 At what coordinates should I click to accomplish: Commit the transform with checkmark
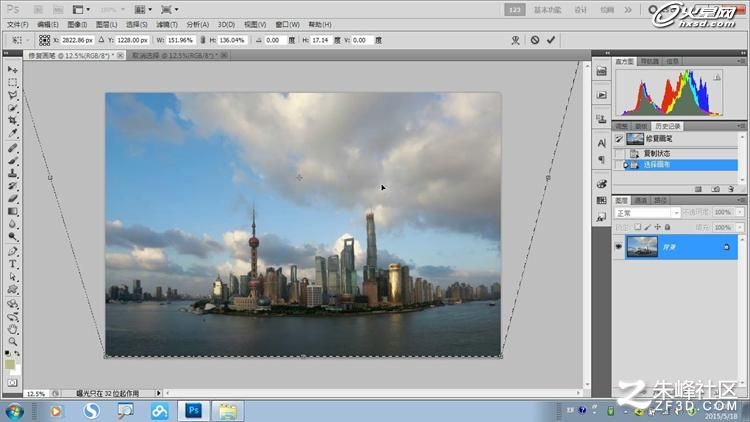click(x=551, y=40)
